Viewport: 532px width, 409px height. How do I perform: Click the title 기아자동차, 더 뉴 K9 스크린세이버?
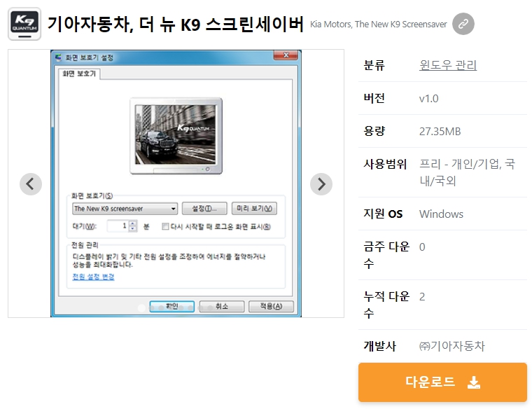(176, 24)
